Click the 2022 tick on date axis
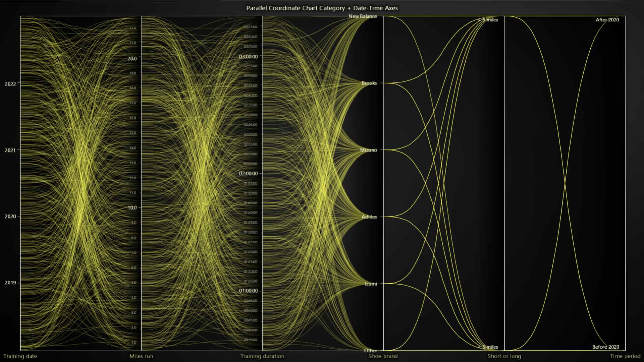 coord(10,84)
